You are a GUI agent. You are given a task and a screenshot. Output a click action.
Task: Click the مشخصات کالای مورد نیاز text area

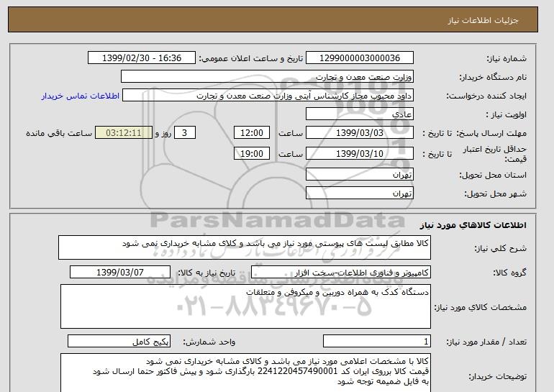[x=245, y=306]
